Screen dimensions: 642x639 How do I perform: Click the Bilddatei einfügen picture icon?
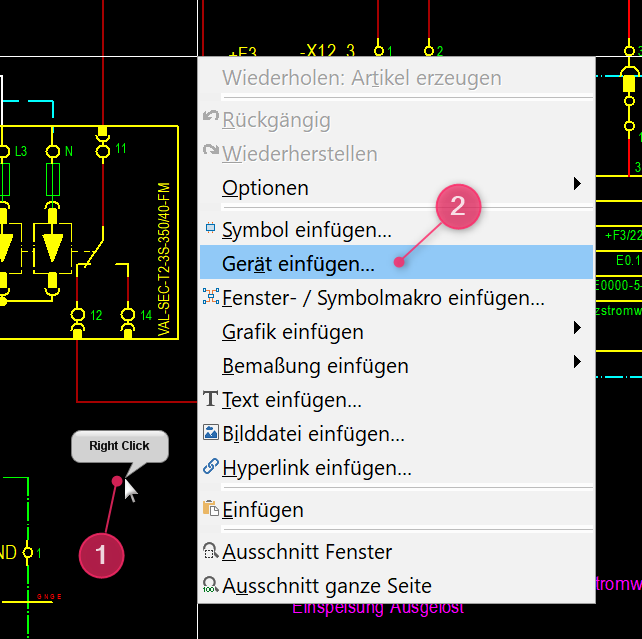[x=210, y=433]
